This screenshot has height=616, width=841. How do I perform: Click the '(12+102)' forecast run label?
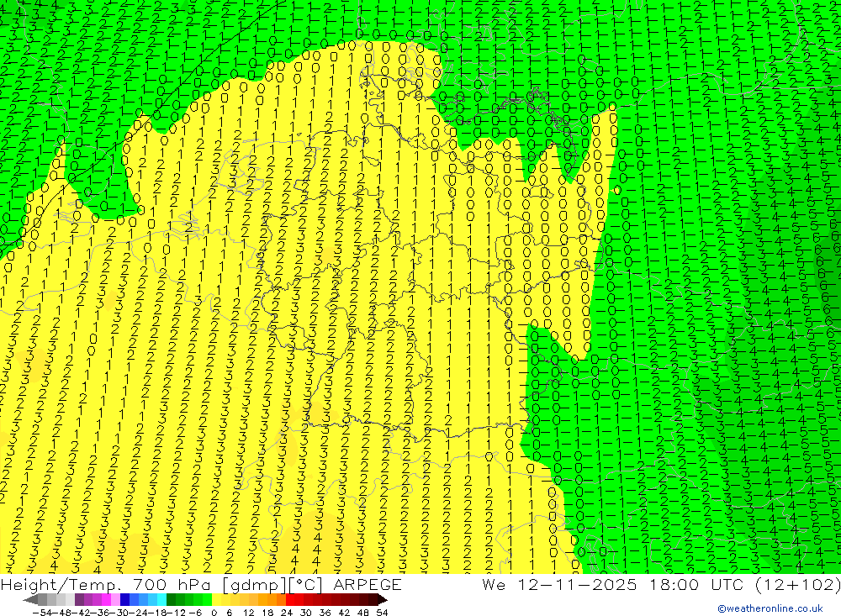tap(797, 584)
